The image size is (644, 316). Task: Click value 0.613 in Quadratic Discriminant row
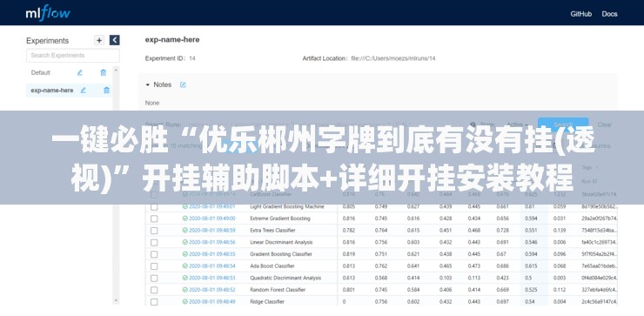349,279
